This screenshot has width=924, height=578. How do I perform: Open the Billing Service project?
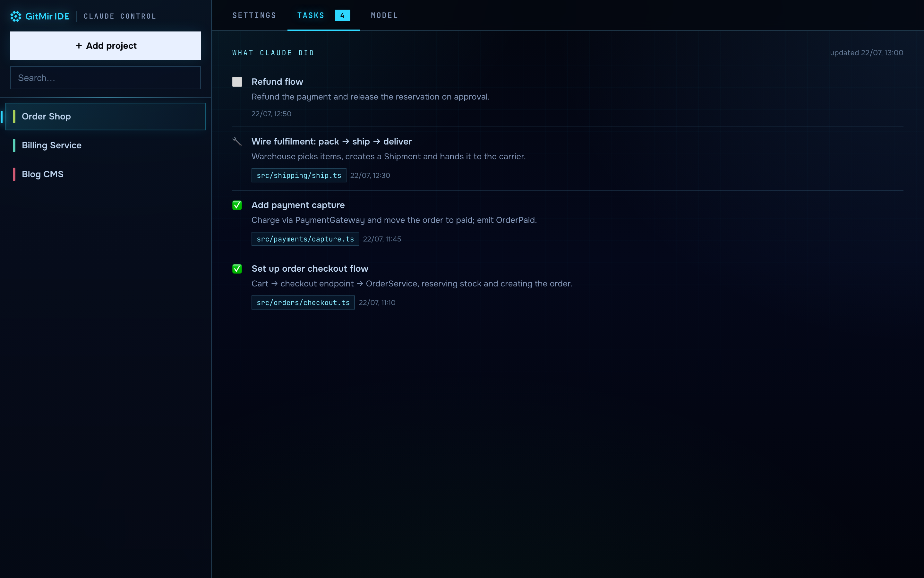105,145
